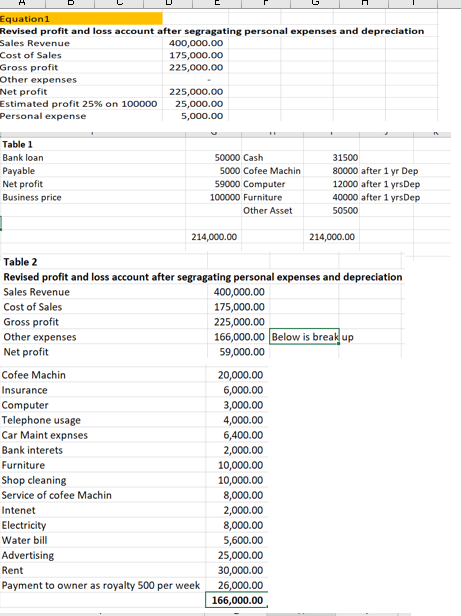Select the 175,000.00 Cost of Sales cell under Equation1
The image size is (461, 616).
tap(196, 55)
